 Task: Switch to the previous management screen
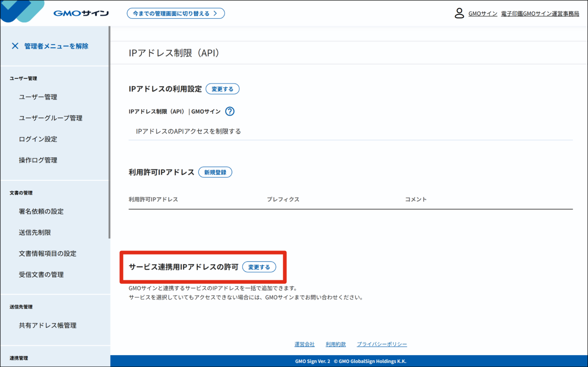tap(176, 13)
